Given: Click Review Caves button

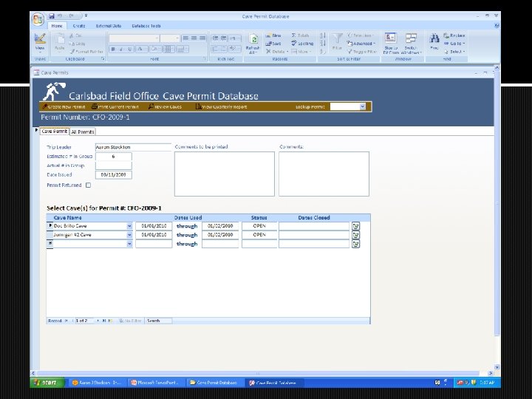Looking at the screenshot, I should click(x=165, y=106).
